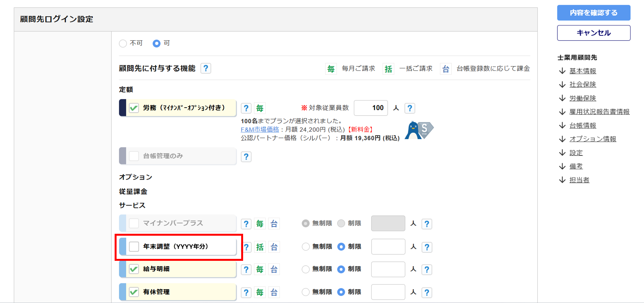Screen dimensions: 644x303
Task: Click 給与明細 limit number field
Action: [388, 269]
